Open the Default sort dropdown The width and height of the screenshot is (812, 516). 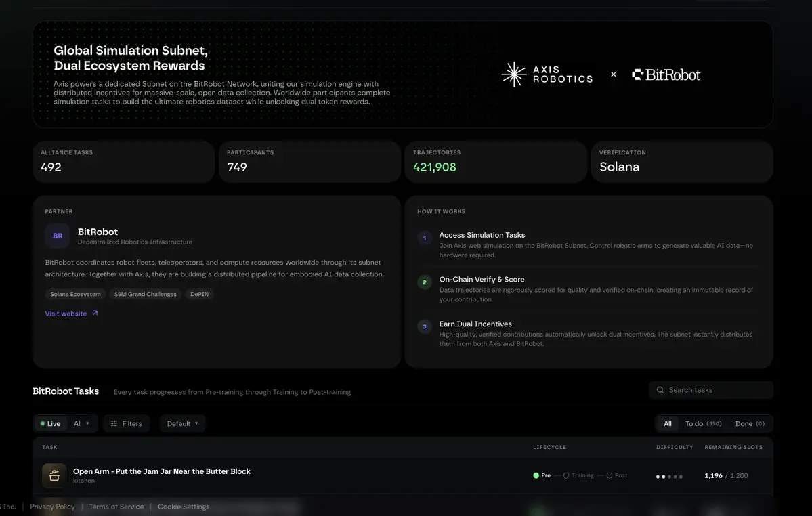pyautogui.click(x=182, y=423)
